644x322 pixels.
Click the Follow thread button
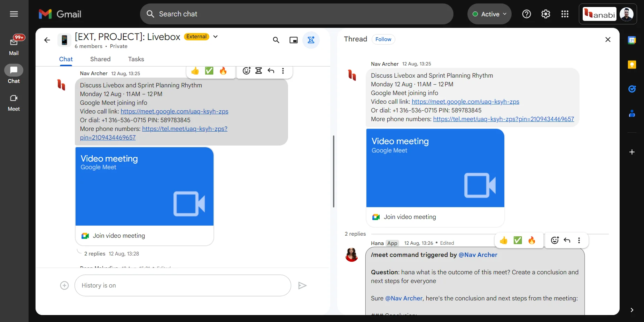(x=383, y=39)
